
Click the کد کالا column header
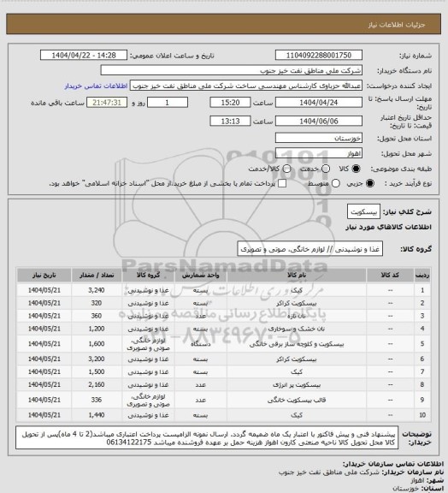tap(390, 275)
